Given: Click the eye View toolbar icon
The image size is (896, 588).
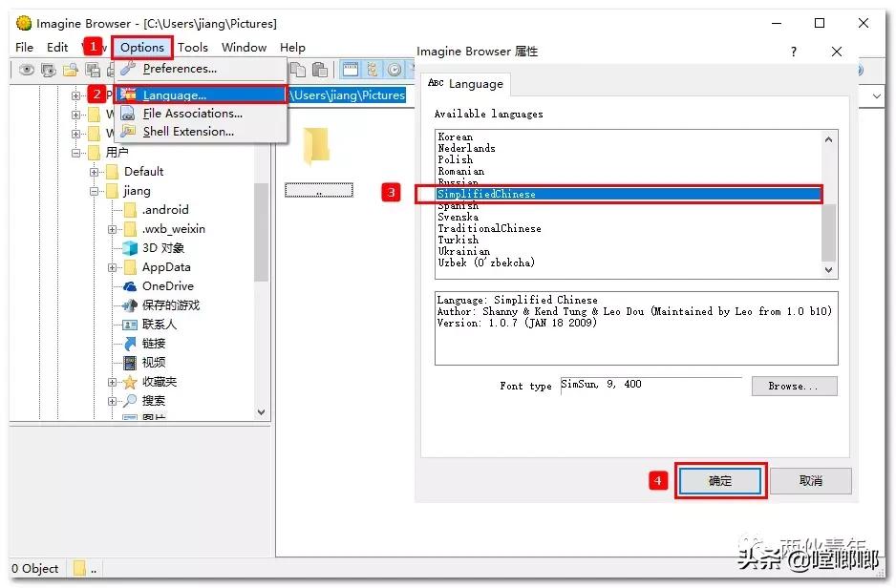Looking at the screenshot, I should tap(27, 70).
